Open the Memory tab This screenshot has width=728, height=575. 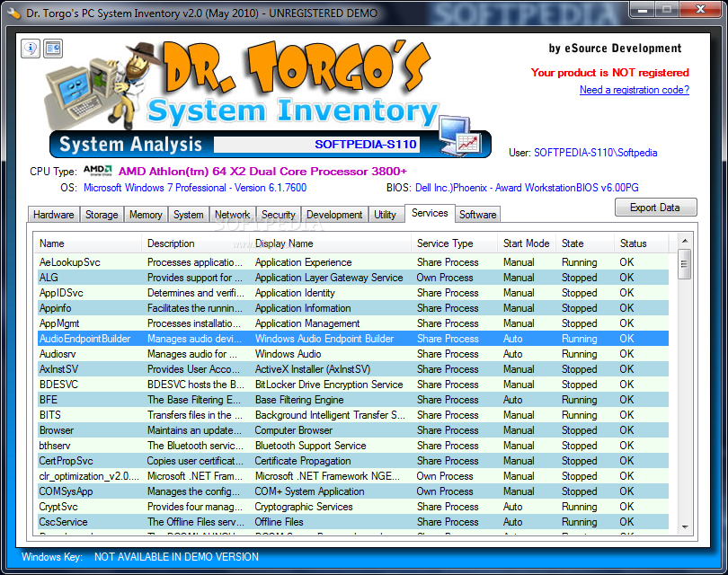(146, 215)
